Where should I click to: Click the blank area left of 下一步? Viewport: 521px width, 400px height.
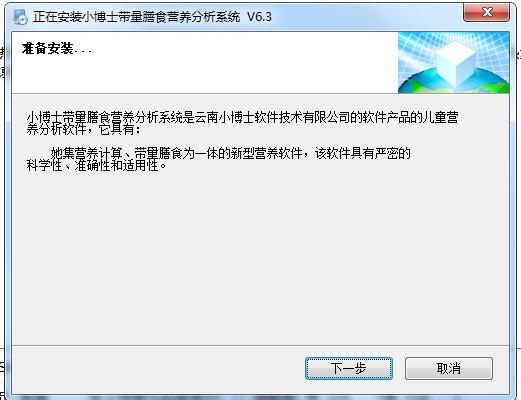click(x=157, y=368)
